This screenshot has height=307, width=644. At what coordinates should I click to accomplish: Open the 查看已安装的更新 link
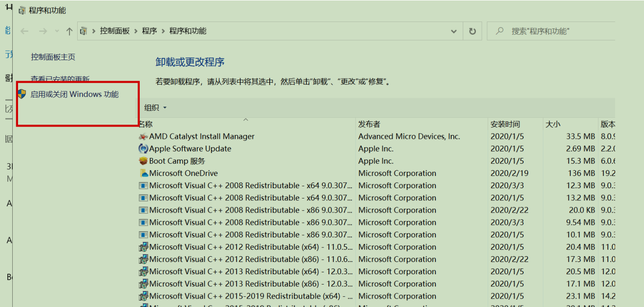point(60,79)
